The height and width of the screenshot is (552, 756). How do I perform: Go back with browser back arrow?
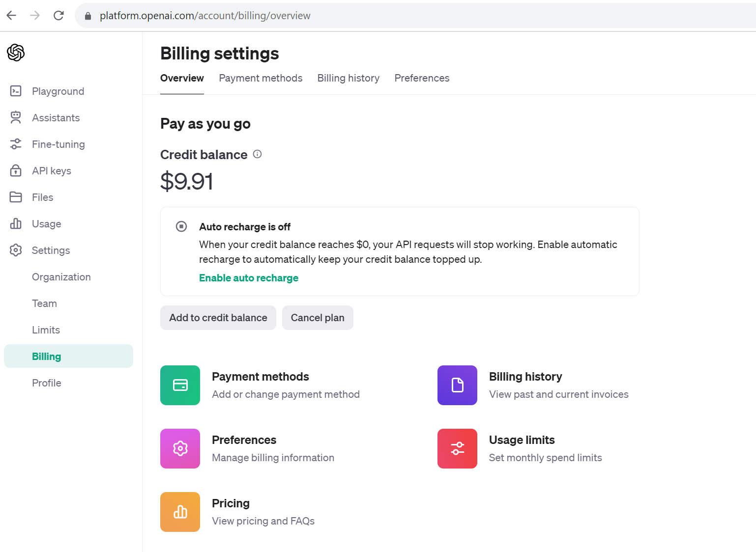[x=12, y=16]
